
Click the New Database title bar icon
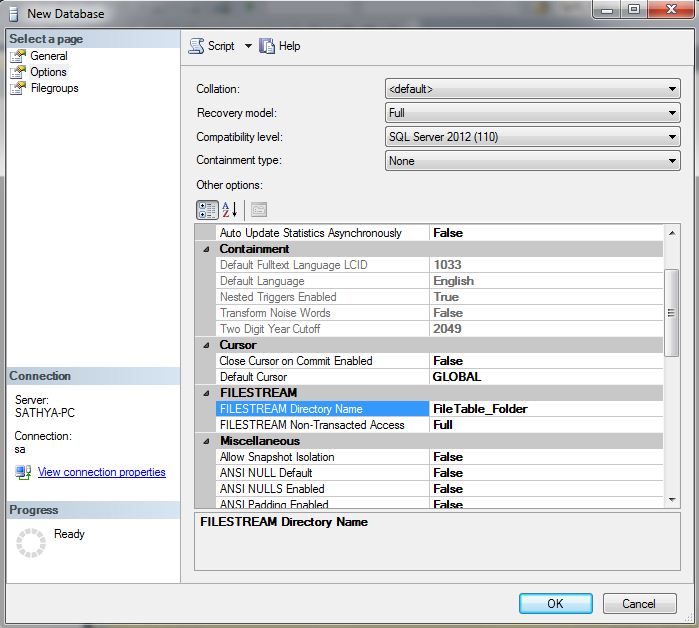(x=14, y=14)
